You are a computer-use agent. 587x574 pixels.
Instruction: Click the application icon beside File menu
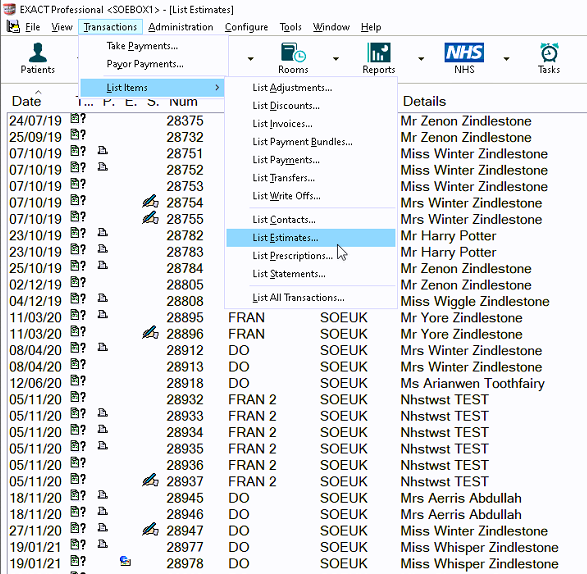(x=13, y=27)
